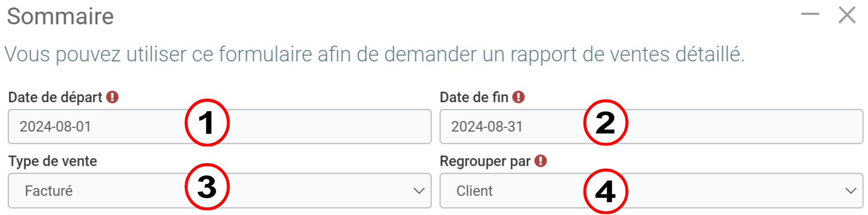The width and height of the screenshot is (868, 215).
Task: Click the Date de départ label
Action: tap(55, 98)
